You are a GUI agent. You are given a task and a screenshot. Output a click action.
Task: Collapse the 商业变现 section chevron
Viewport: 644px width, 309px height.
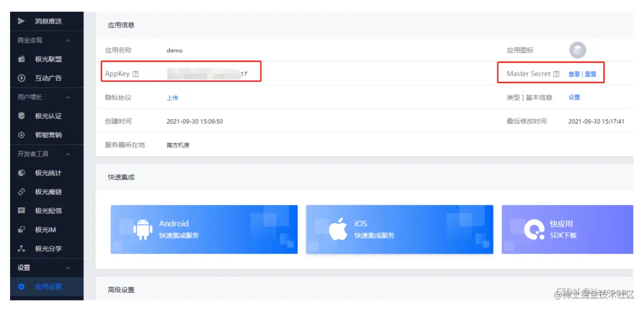coord(68,41)
